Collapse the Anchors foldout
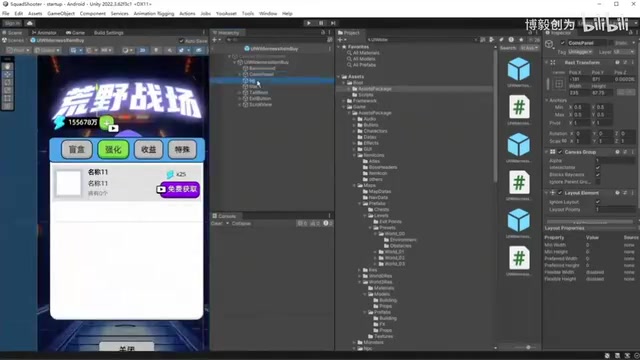The height and width of the screenshot is (360, 640). coord(547,100)
